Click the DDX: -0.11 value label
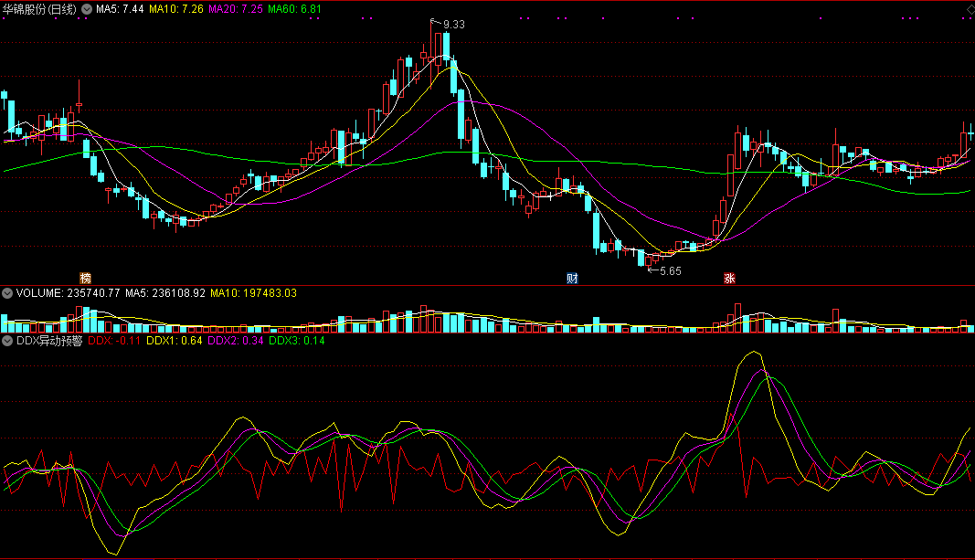 (x=114, y=341)
